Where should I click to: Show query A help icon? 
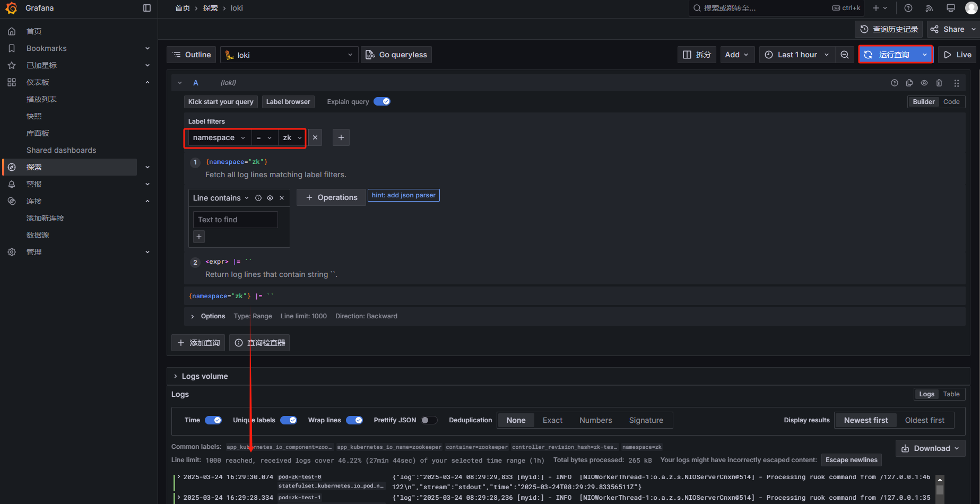[x=895, y=83]
